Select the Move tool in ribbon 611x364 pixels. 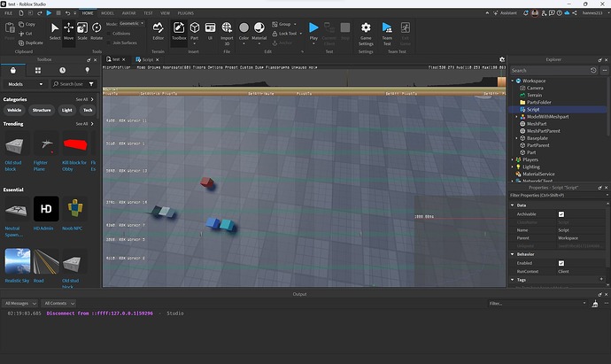pyautogui.click(x=68, y=31)
